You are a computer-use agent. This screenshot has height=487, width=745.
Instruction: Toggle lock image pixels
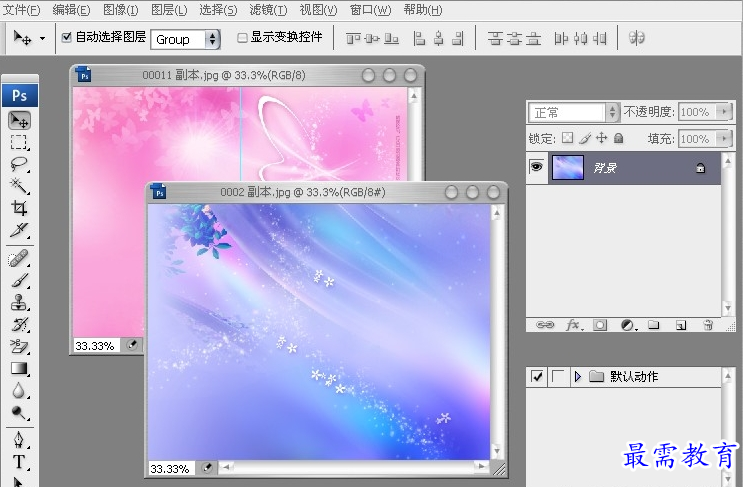(x=585, y=138)
